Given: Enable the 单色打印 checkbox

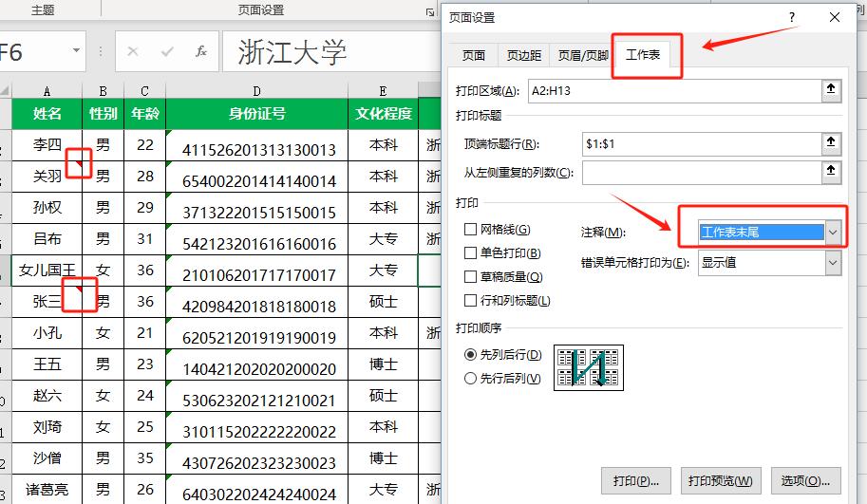Looking at the screenshot, I should click(x=470, y=253).
